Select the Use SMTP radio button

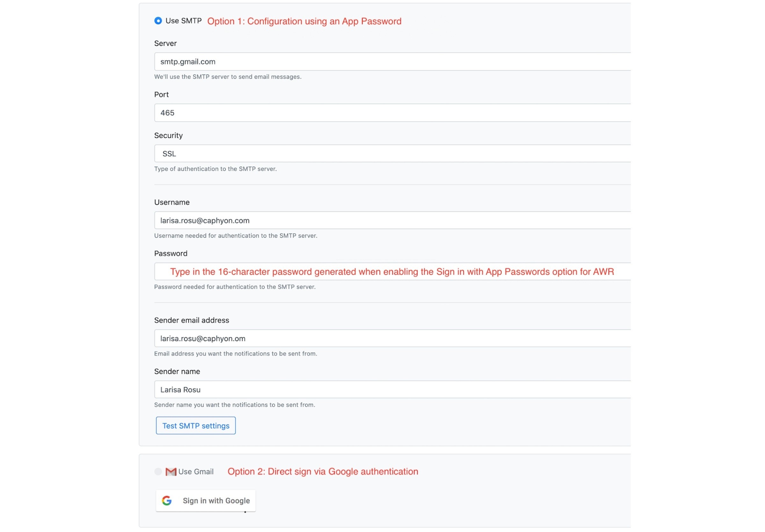158,21
